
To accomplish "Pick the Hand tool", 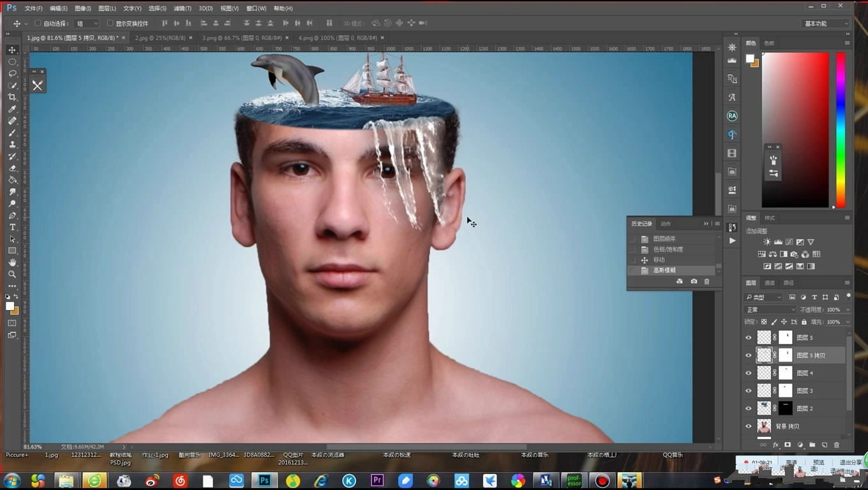I will click(x=12, y=262).
